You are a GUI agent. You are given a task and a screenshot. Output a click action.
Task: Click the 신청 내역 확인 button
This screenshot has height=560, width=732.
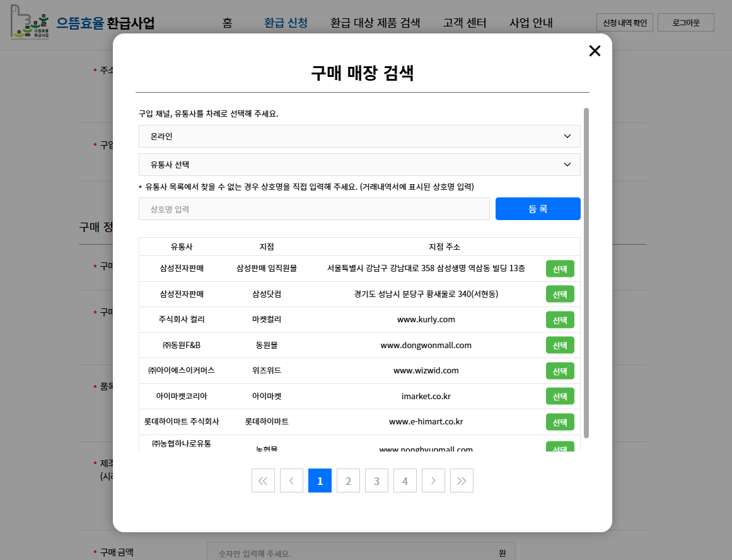coord(625,23)
